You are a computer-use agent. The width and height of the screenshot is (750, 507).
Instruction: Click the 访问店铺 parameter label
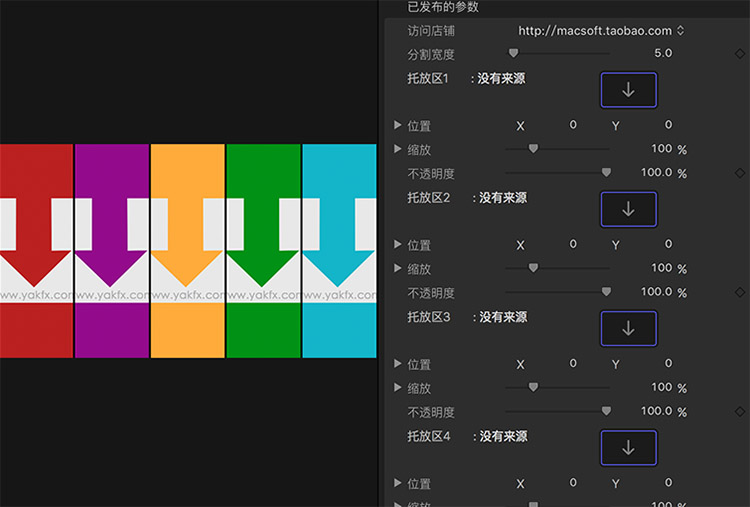[x=431, y=31]
